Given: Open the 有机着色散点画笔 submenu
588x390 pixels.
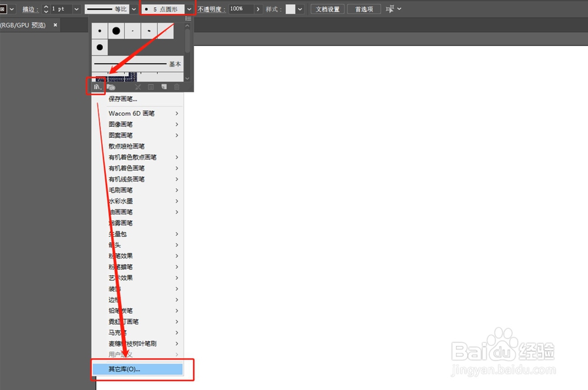Looking at the screenshot, I should [x=138, y=157].
